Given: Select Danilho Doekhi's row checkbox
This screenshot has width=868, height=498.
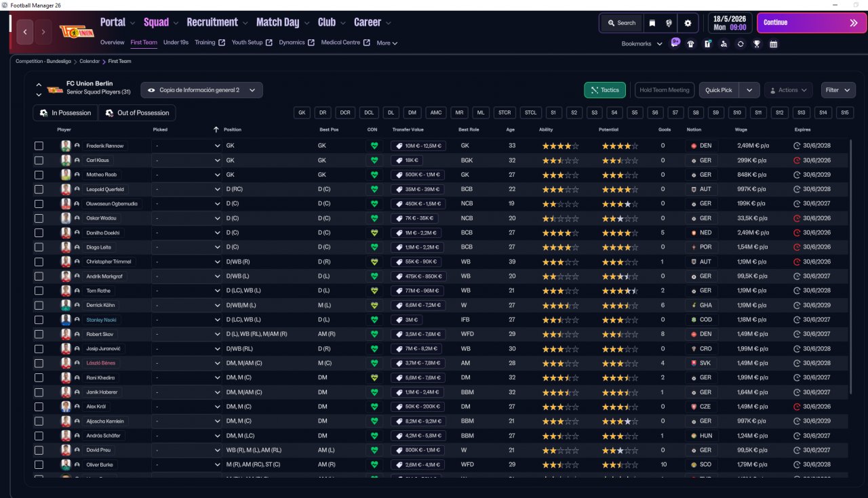Looking at the screenshot, I should (39, 232).
